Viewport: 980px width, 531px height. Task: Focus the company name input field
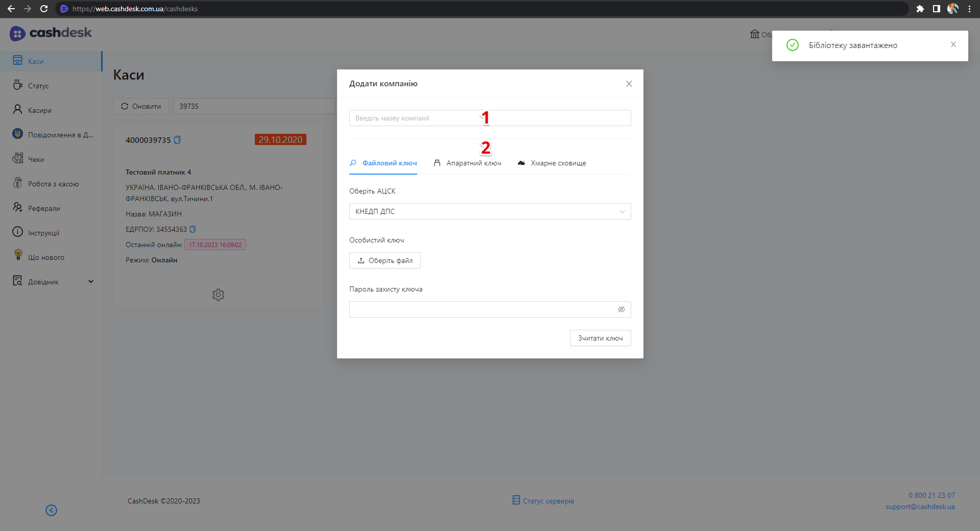tap(490, 118)
